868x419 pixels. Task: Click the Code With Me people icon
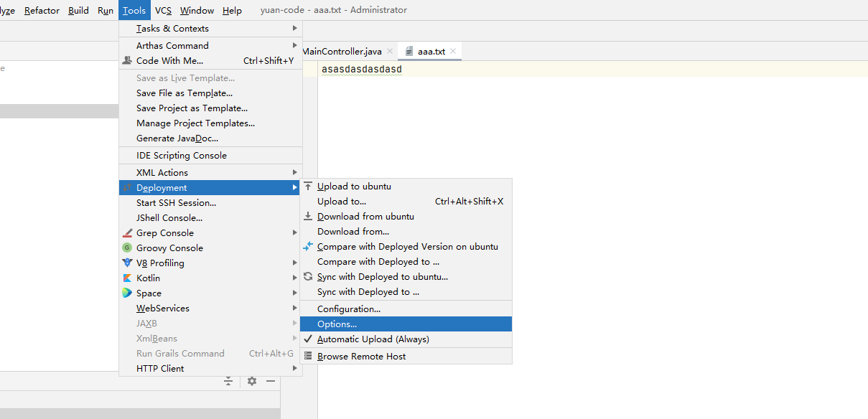127,61
